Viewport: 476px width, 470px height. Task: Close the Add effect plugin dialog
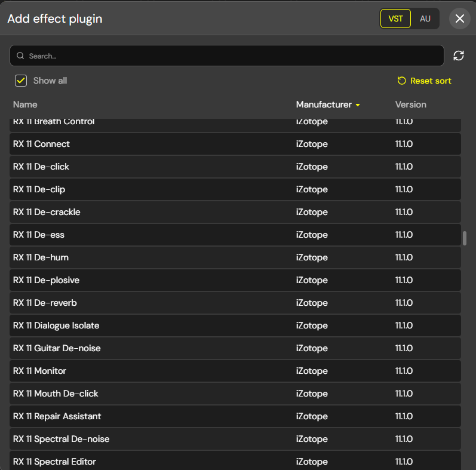click(x=460, y=19)
